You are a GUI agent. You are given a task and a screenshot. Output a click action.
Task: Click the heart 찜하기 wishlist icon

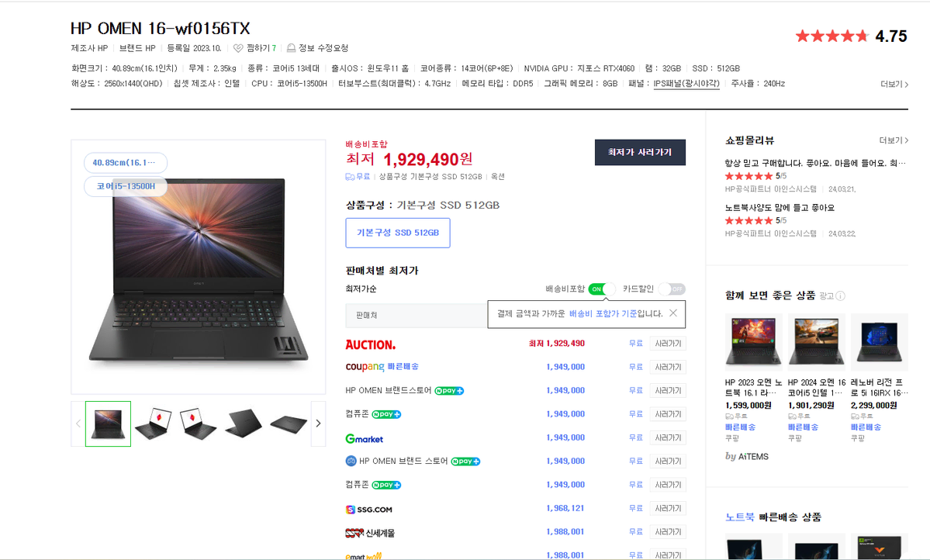[x=238, y=48]
